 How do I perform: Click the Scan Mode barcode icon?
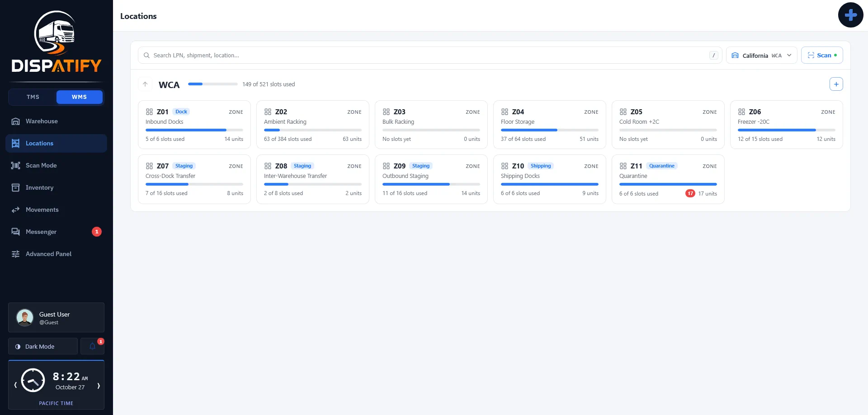pyautogui.click(x=15, y=165)
